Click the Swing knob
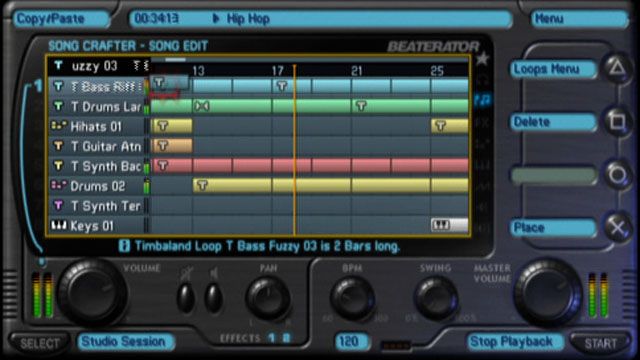 point(436,299)
